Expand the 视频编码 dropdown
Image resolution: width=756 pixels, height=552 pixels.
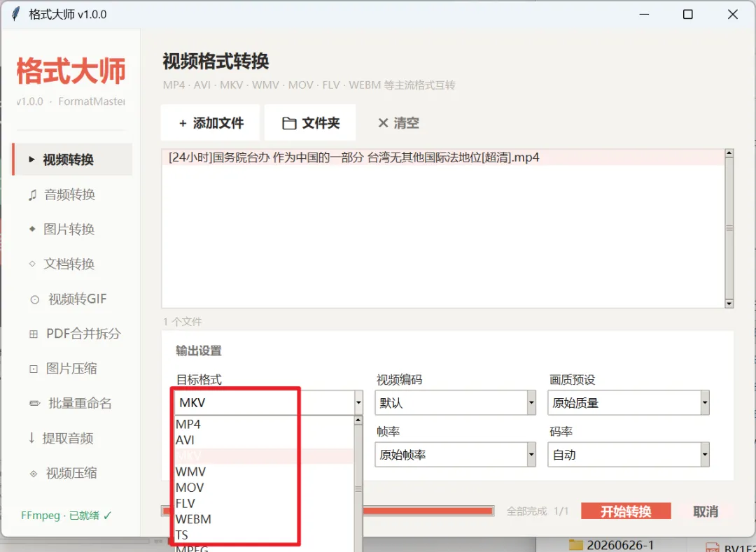(531, 403)
